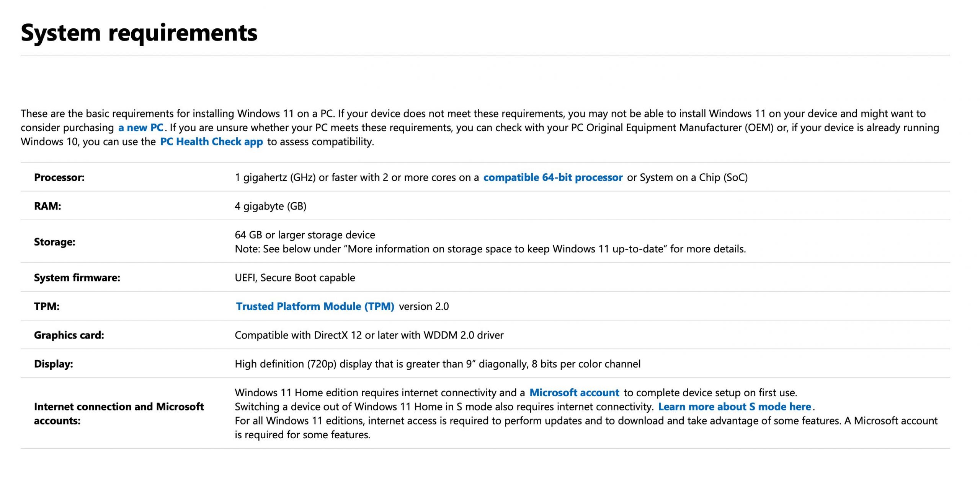The width and height of the screenshot is (980, 493).
Task: Select the RAM: row label
Action: click(x=47, y=206)
